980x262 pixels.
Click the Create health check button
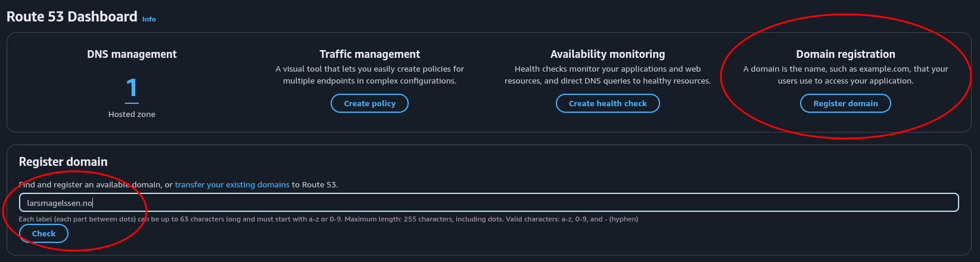coord(607,103)
